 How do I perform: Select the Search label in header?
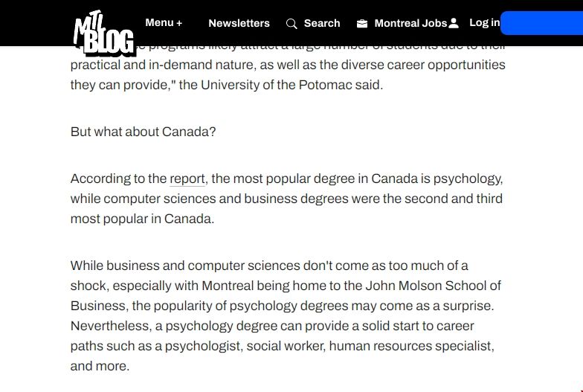(x=322, y=23)
